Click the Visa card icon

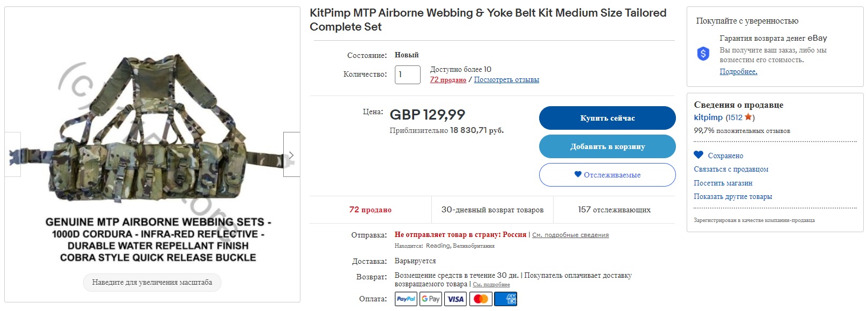pyautogui.click(x=455, y=299)
